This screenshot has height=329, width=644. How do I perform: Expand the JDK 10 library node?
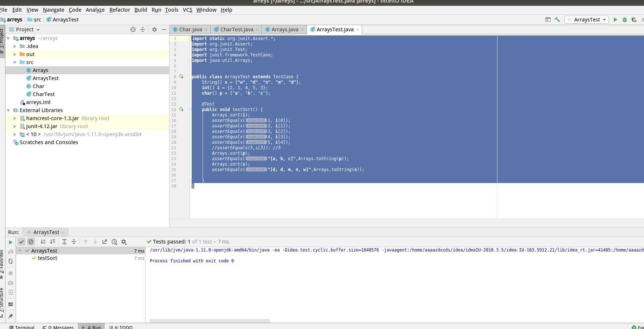point(15,134)
